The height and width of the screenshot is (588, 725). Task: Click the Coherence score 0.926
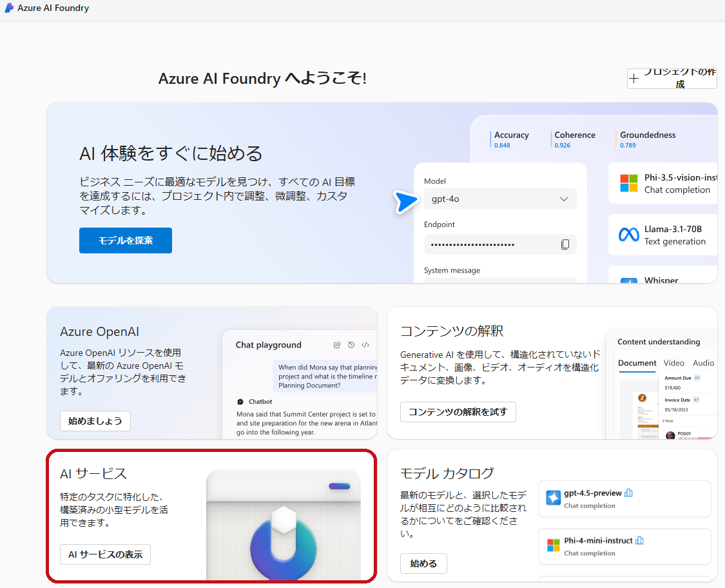click(x=562, y=145)
